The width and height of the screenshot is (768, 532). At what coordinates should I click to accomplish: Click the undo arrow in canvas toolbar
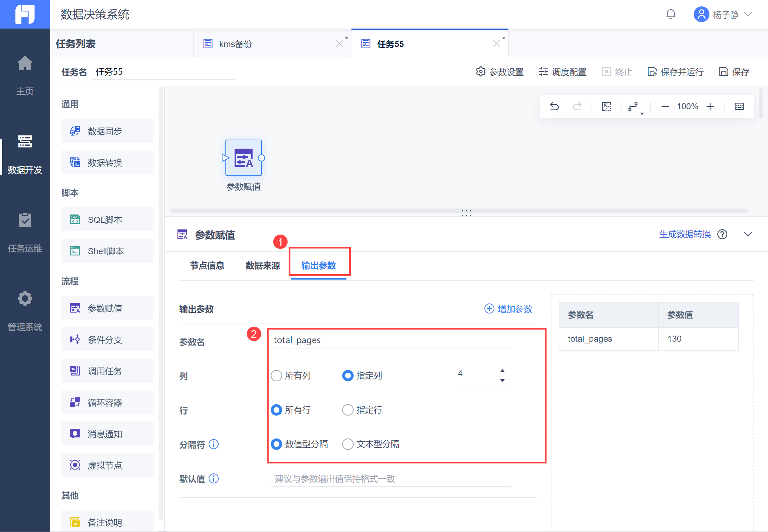(x=554, y=106)
